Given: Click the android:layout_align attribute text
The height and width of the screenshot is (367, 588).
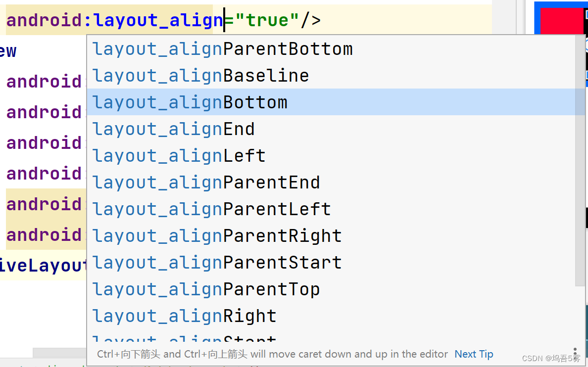Looking at the screenshot, I should tap(114, 20).
